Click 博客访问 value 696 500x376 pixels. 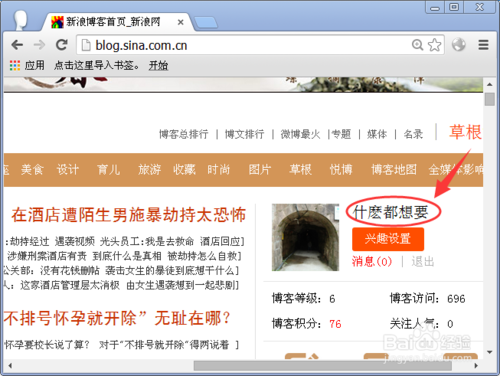(x=456, y=299)
